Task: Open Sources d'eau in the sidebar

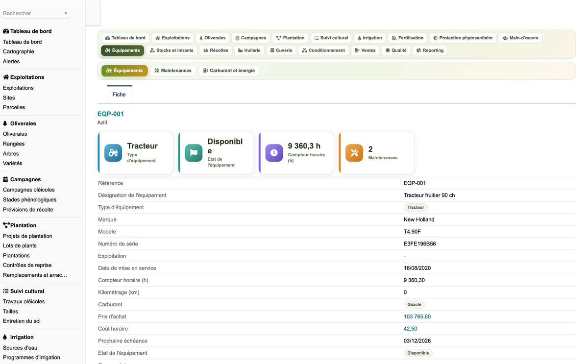Action: [x=20, y=347]
